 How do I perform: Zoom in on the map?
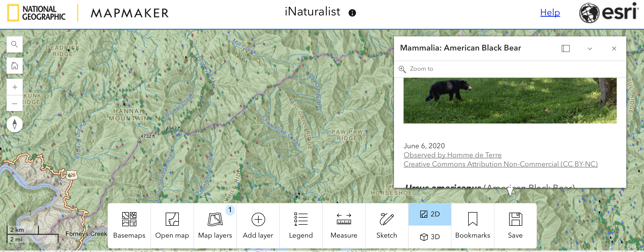click(x=15, y=87)
